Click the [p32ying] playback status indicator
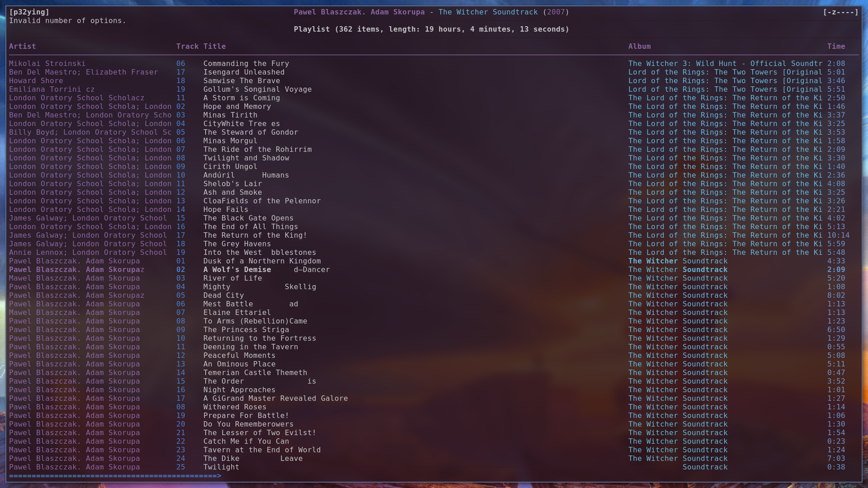This screenshot has height=488, width=868. (x=29, y=12)
